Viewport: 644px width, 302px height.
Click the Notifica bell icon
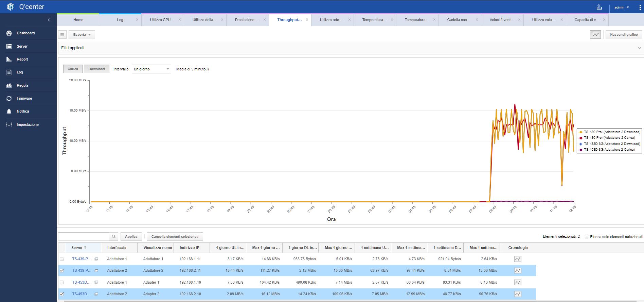9,112
